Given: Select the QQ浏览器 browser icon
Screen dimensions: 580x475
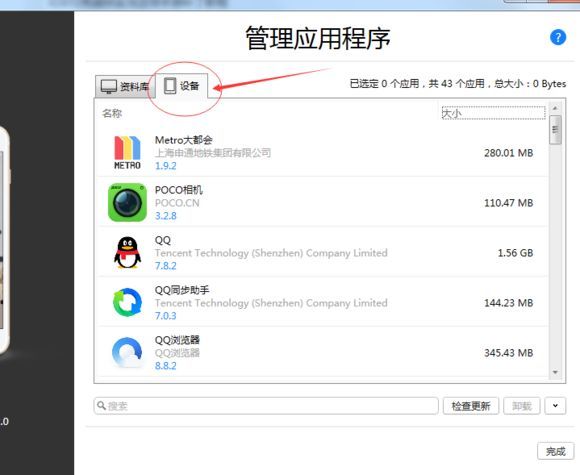Looking at the screenshot, I should [127, 352].
